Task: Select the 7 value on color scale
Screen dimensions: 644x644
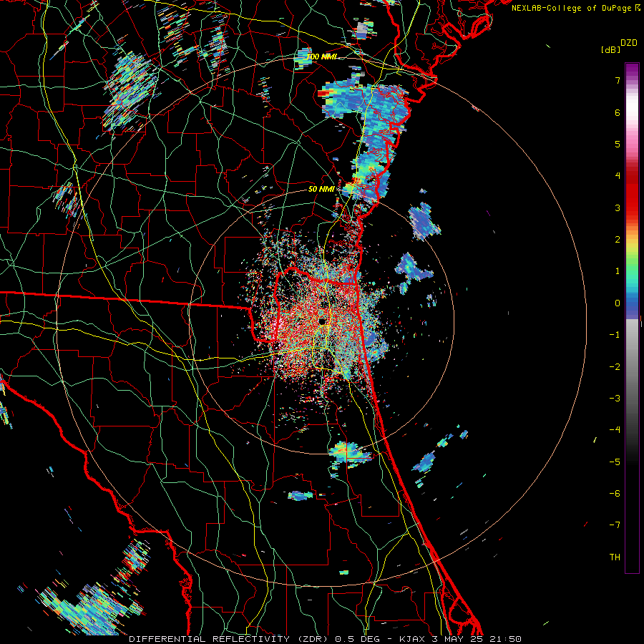Action: point(618,80)
